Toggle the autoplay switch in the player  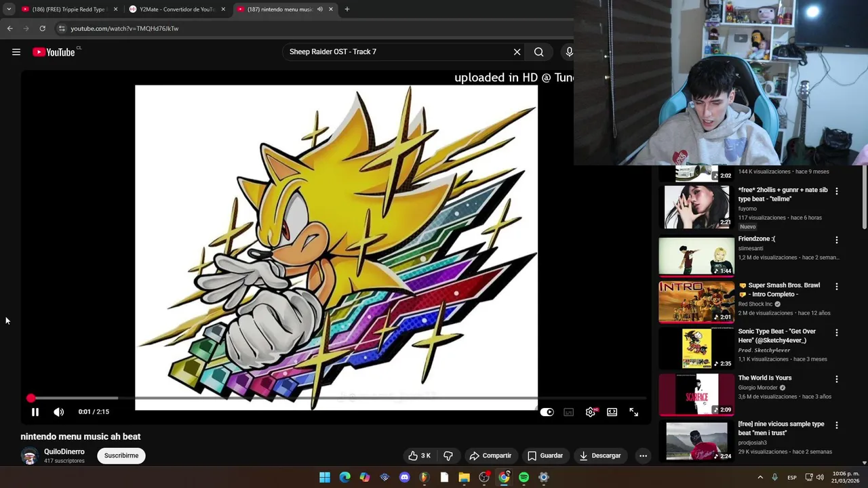(547, 412)
